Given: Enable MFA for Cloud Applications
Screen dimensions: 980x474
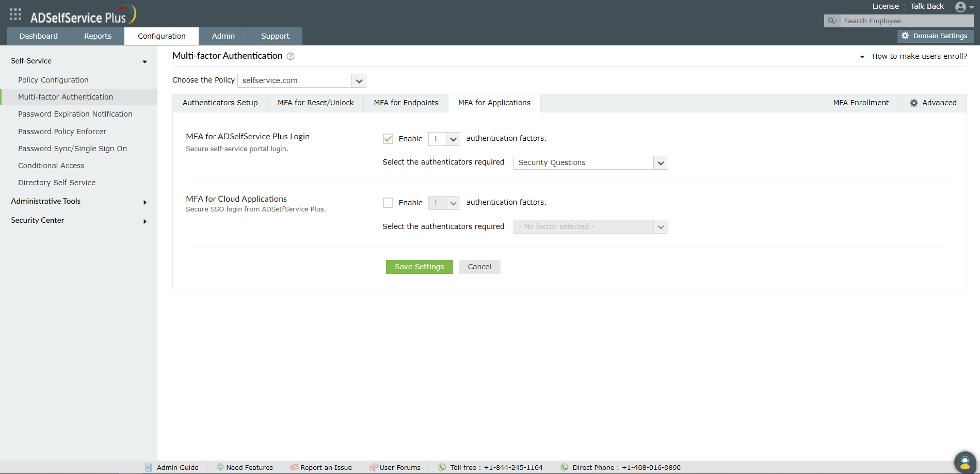Looking at the screenshot, I should point(388,203).
